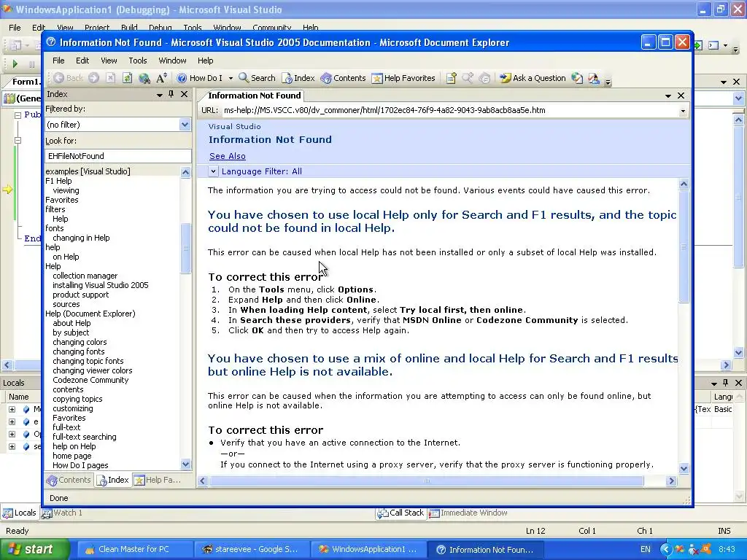
Task: Collapse the code outline node beside Pub
Action: pyautogui.click(x=18, y=115)
